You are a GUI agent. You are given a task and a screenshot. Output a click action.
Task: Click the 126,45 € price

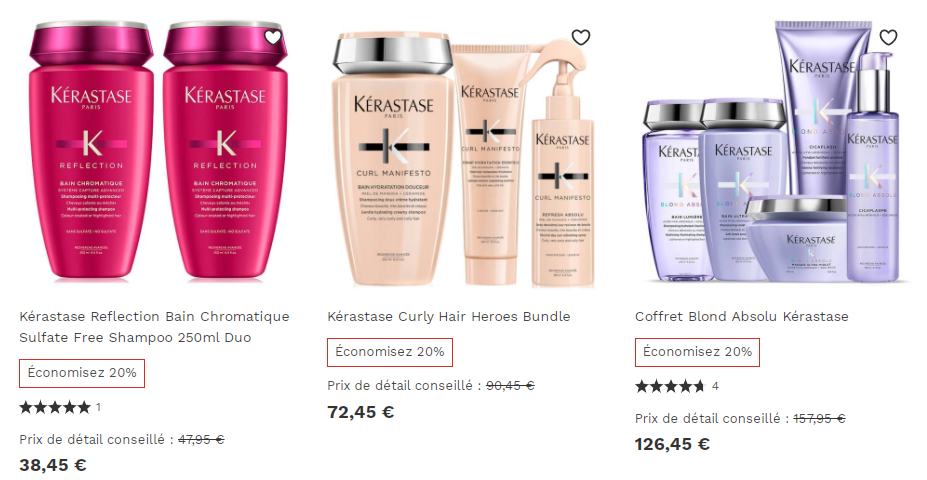(x=672, y=444)
